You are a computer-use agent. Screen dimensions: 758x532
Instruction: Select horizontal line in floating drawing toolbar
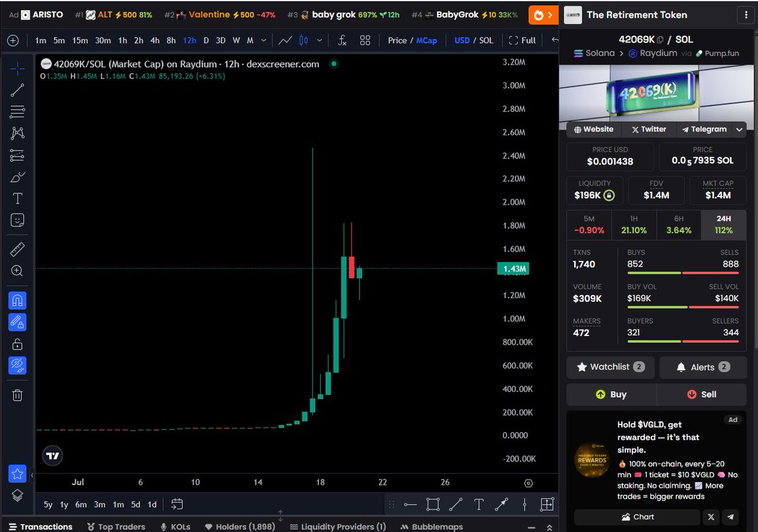[x=410, y=504]
